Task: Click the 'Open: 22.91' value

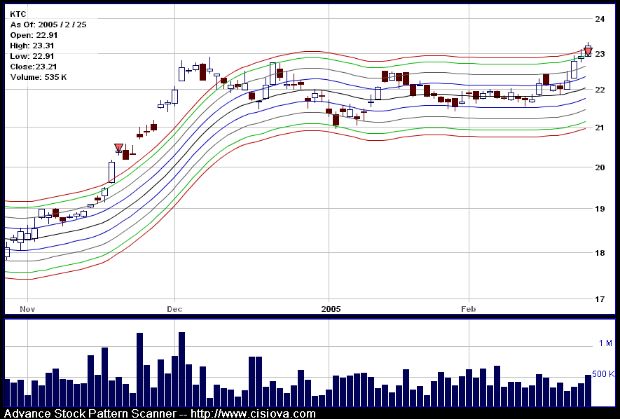Action: coord(34,35)
